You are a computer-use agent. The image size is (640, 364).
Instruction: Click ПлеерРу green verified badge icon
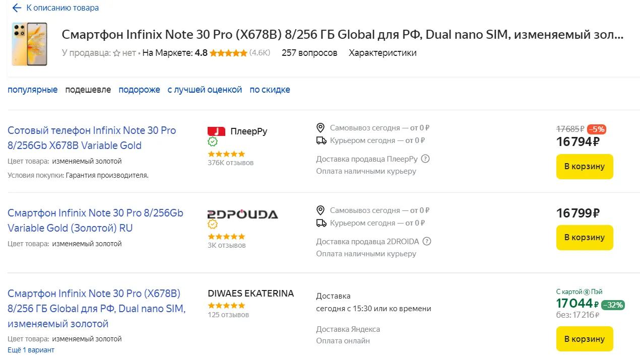coord(213,142)
